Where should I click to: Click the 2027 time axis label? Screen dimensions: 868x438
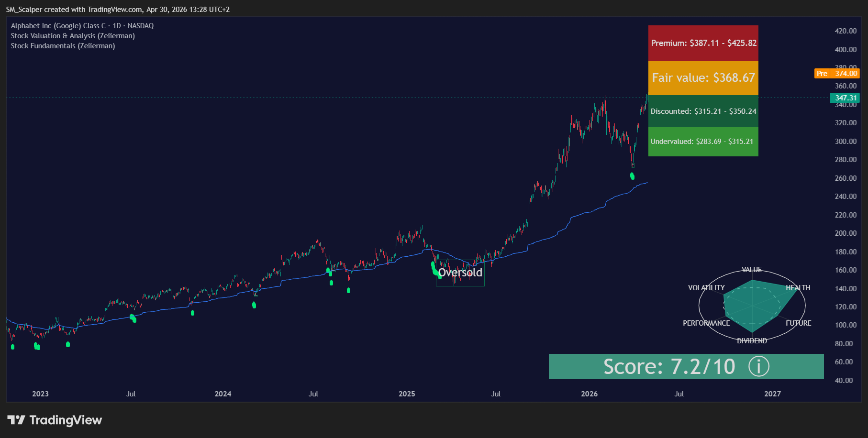(x=773, y=394)
